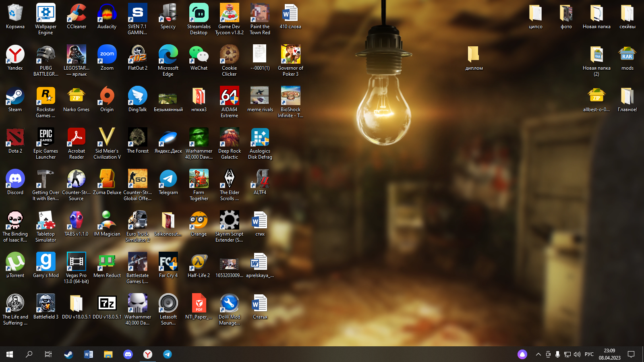Click the Epic Games Launcher icon

point(46,143)
